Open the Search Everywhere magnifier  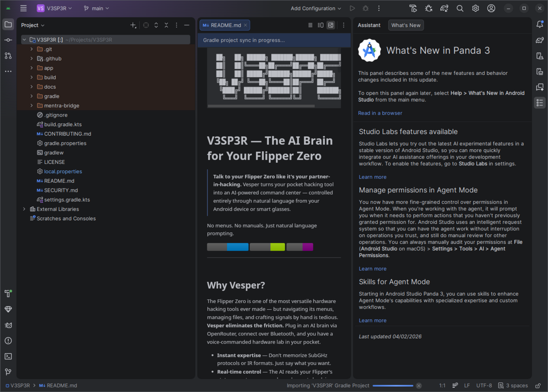460,8
